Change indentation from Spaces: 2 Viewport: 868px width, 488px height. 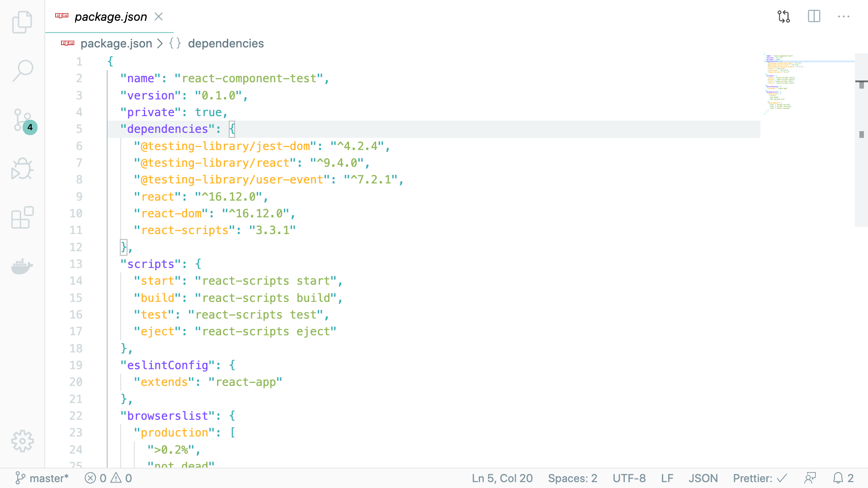point(572,478)
